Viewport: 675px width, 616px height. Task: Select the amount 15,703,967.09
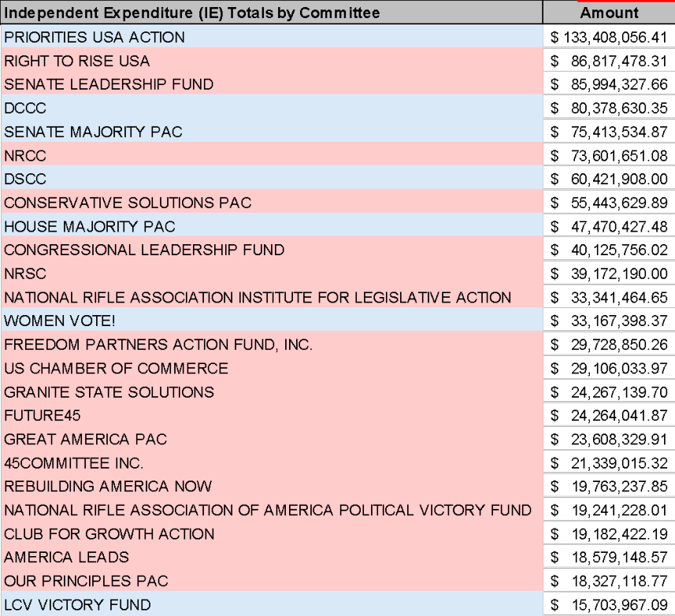pos(609,605)
